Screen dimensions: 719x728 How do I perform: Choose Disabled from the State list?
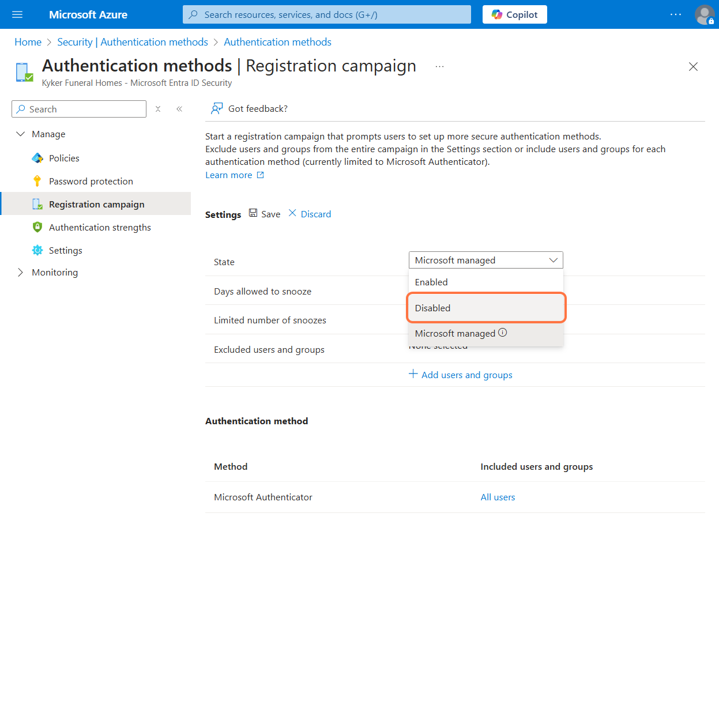487,308
